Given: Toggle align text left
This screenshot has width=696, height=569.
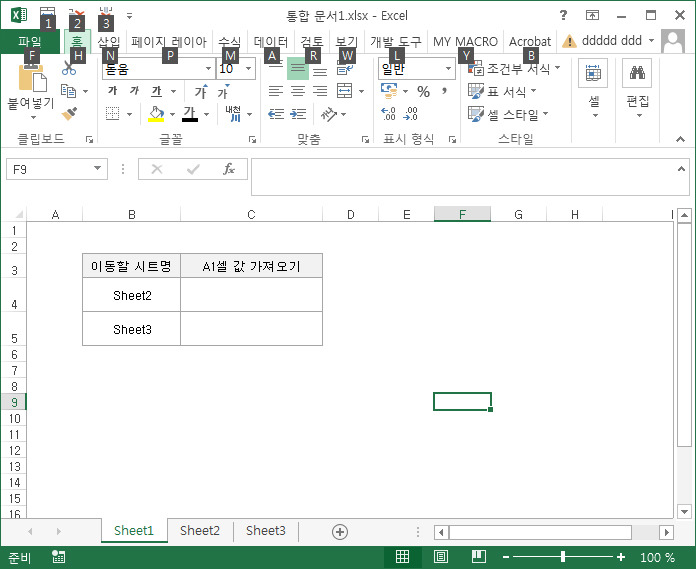Looking at the screenshot, I should [x=276, y=91].
